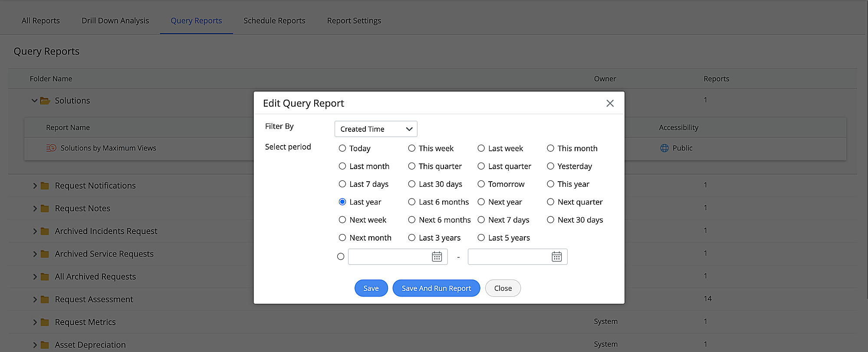Click the Solutions by Maximum Views report icon

tap(51, 148)
